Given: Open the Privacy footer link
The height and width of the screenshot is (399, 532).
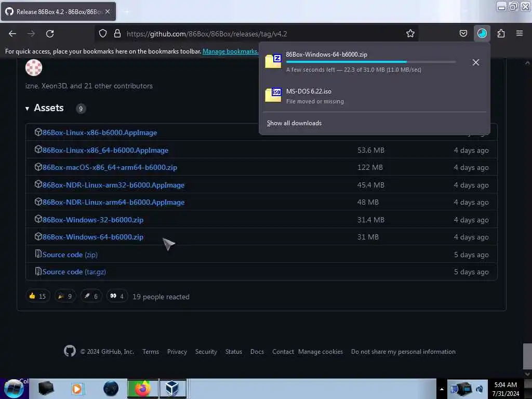Looking at the screenshot, I should click(177, 352).
